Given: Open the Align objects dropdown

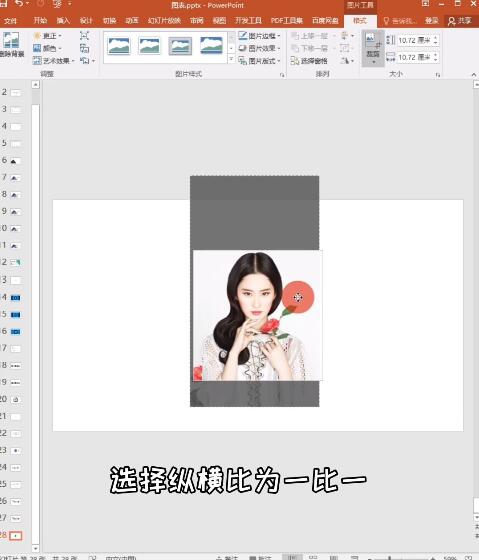Looking at the screenshot, I should click(347, 36).
